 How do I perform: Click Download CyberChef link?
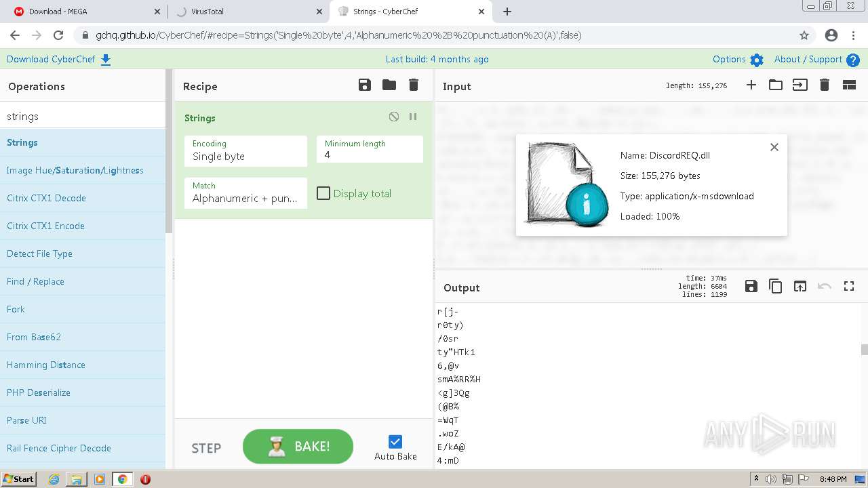point(58,59)
